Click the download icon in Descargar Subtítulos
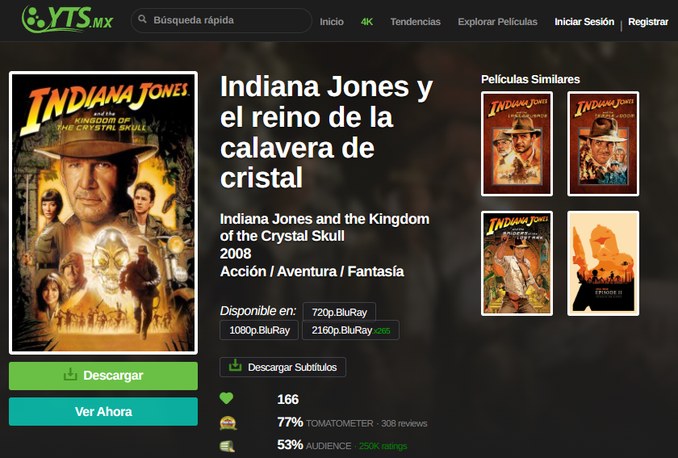Screen dimensions: 678x458 [x=235, y=365]
